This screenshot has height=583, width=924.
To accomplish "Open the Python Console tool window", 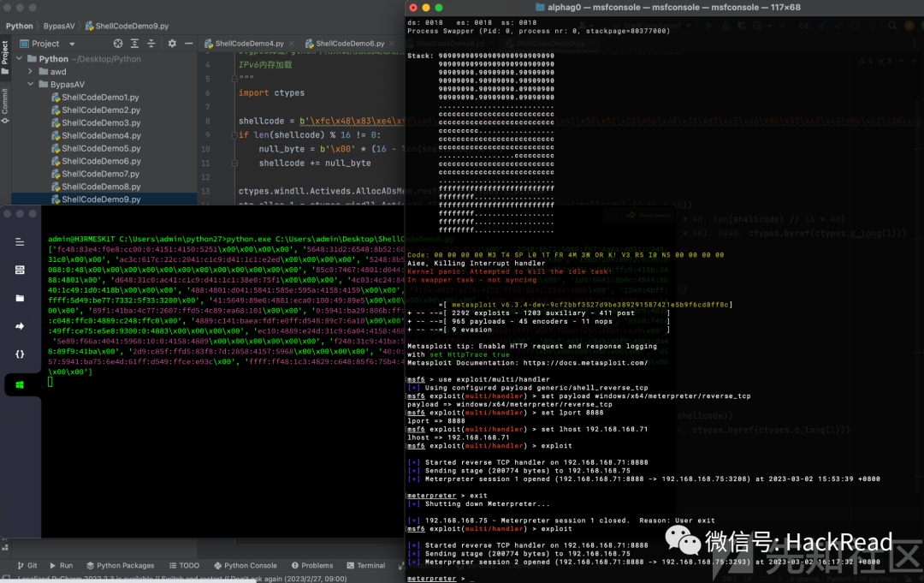I will [246, 565].
